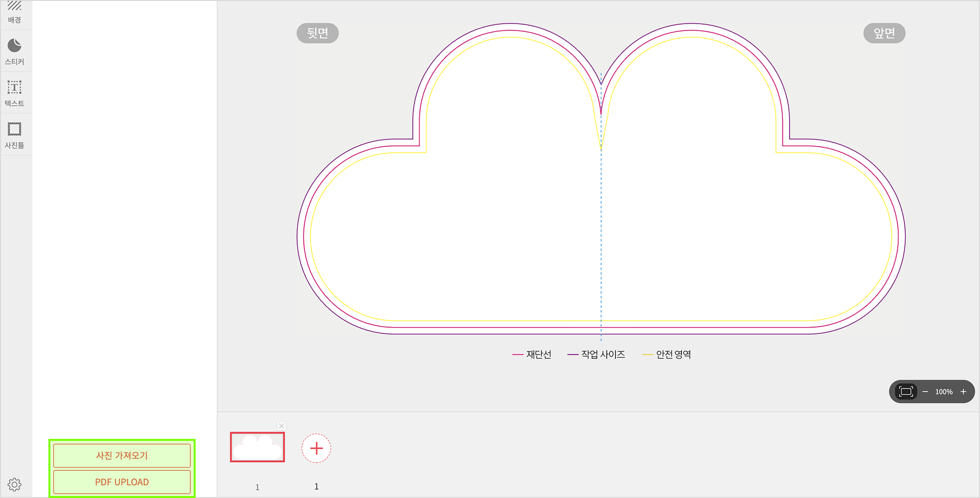
Task: Open the 배경 background panel
Action: click(15, 13)
